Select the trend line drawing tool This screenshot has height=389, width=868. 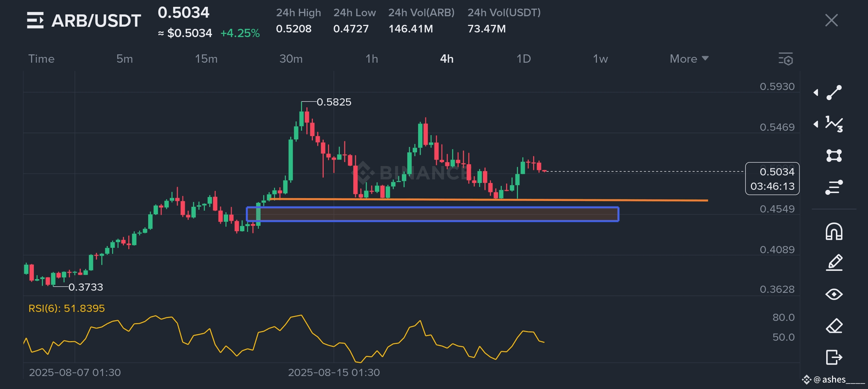pyautogui.click(x=834, y=93)
